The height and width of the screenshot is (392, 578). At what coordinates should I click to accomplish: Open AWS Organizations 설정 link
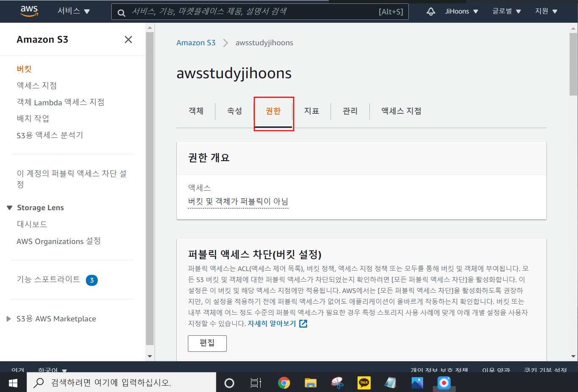(58, 241)
